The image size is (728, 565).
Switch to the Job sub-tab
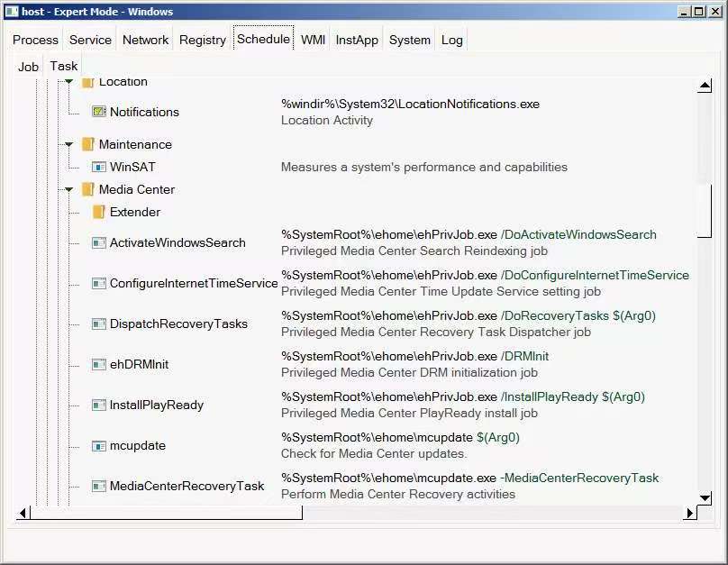click(x=29, y=66)
